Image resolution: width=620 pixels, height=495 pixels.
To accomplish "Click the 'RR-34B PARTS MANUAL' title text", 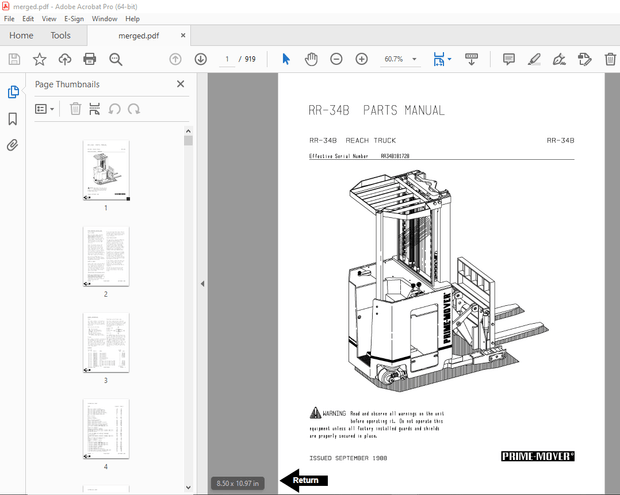I will pos(376,110).
